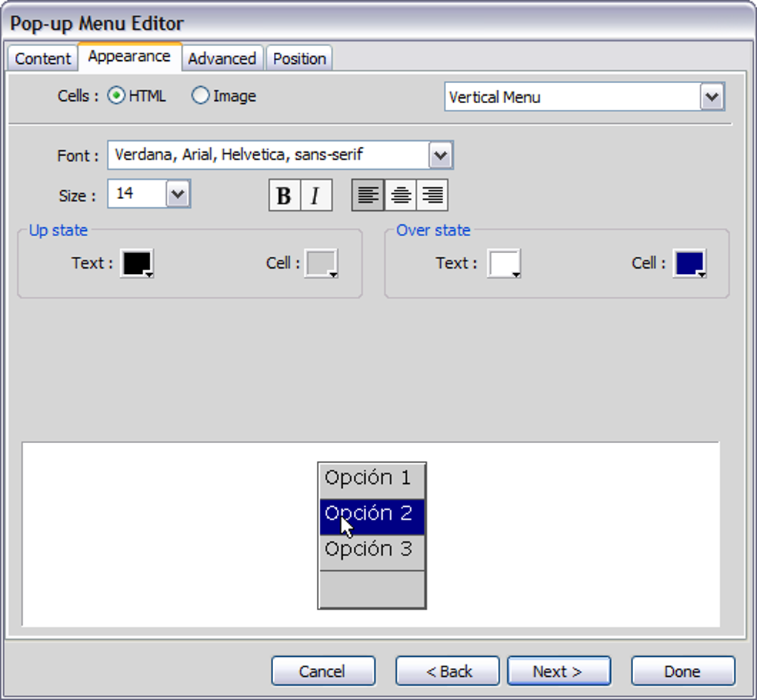The width and height of the screenshot is (757, 700).
Task: Click the Next button
Action: (559, 671)
